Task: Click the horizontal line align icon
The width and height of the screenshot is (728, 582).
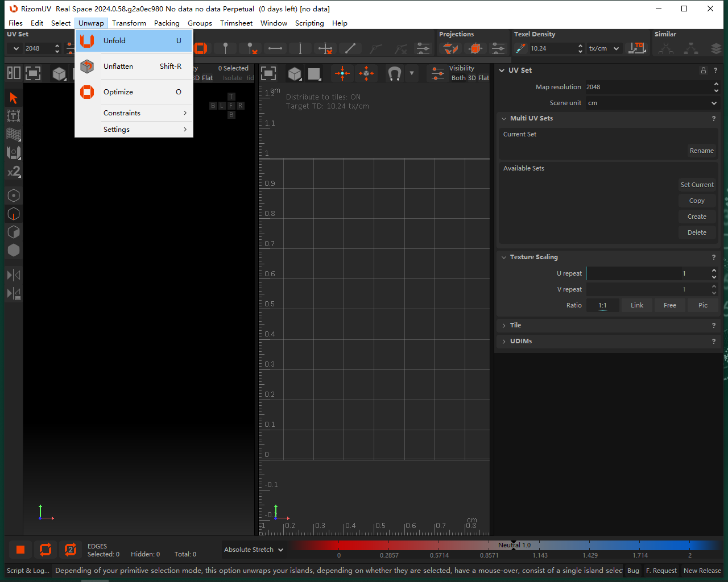Action: tap(275, 48)
